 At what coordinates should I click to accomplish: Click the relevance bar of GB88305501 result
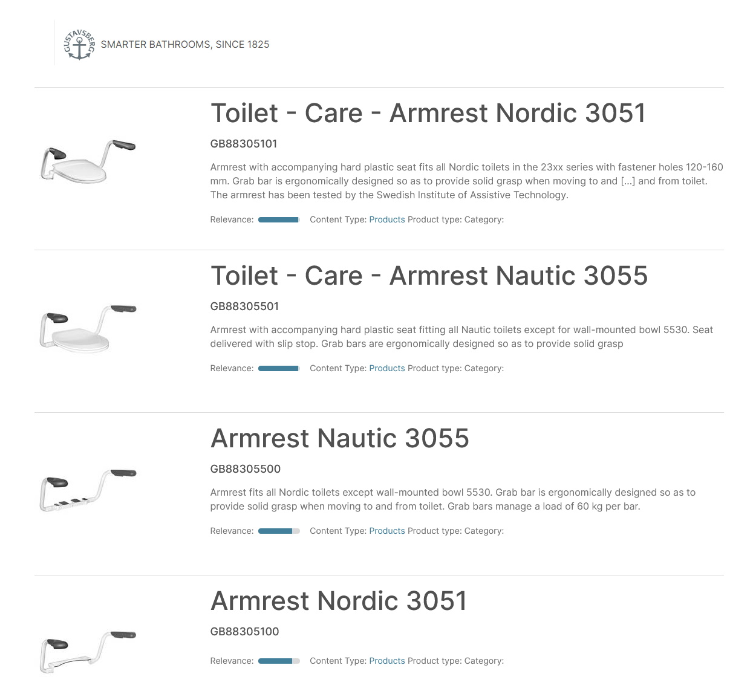[x=279, y=369]
